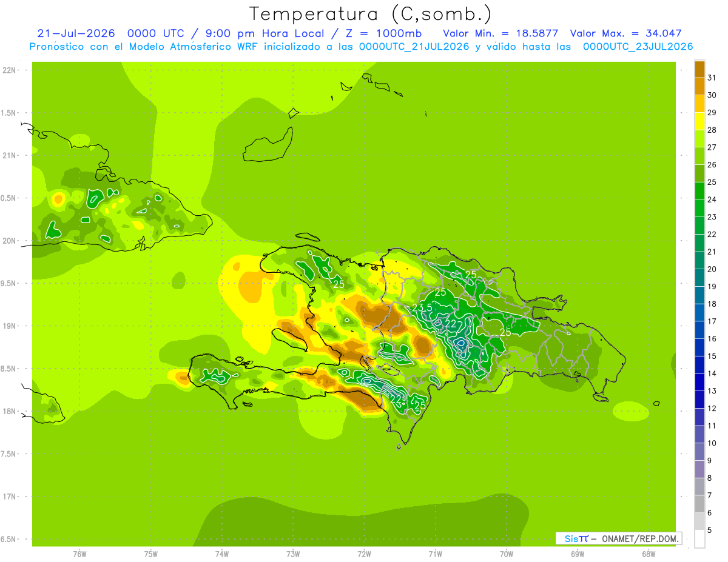Click the "31" label on the color bar
Screen dimensions: 728x562
tap(712, 78)
